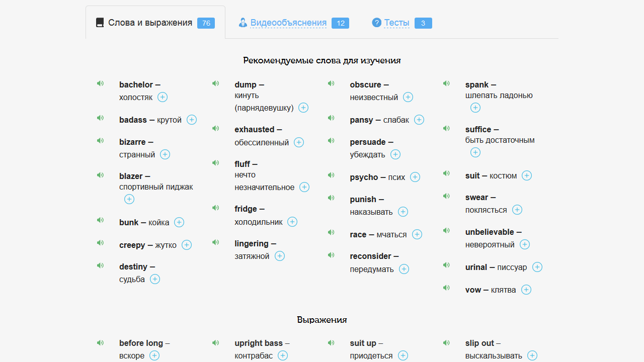Play audio pronunciation for 'bachelor'
Image resolution: width=644 pixels, height=362 pixels.
(100, 83)
